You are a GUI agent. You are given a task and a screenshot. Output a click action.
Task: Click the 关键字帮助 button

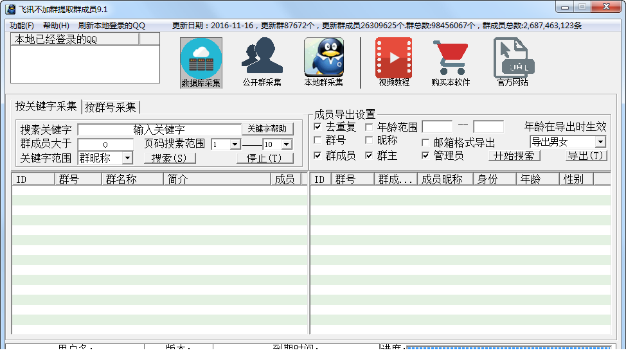(x=267, y=129)
